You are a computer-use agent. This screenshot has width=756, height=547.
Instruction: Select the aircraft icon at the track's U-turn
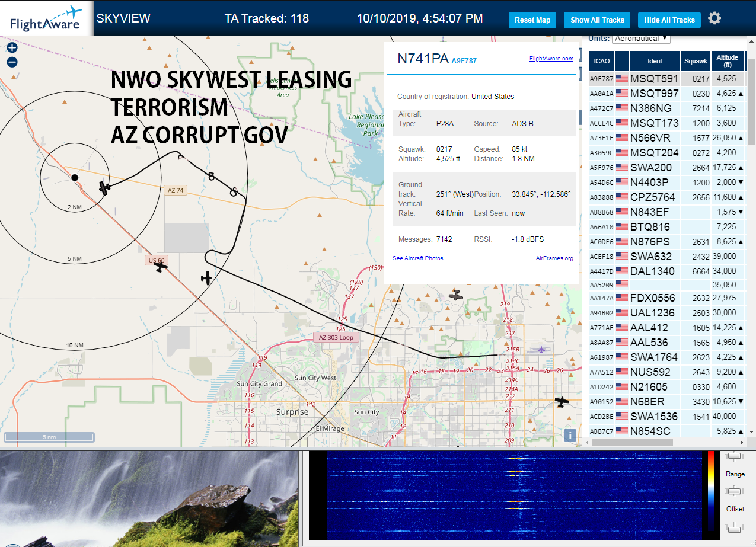pyautogui.click(x=206, y=277)
